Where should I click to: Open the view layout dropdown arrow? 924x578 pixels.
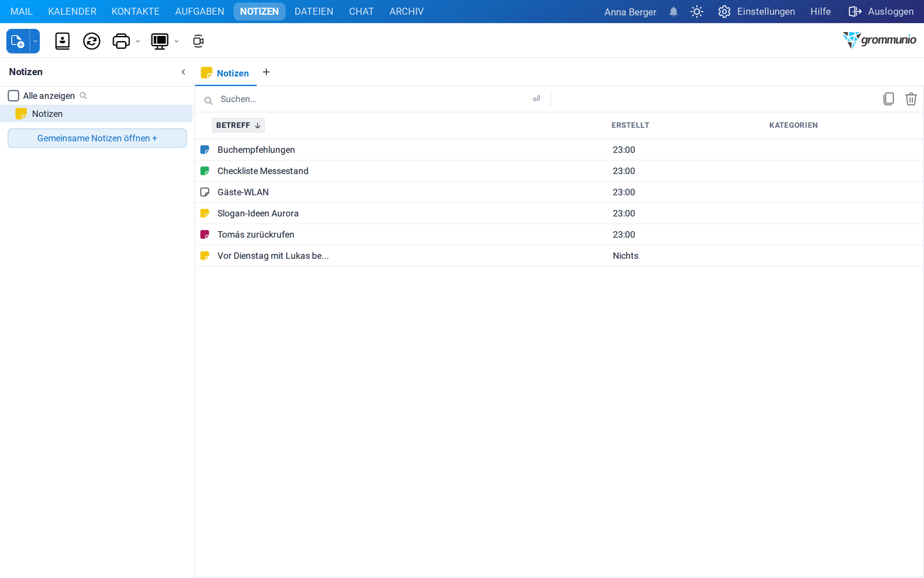tap(176, 41)
